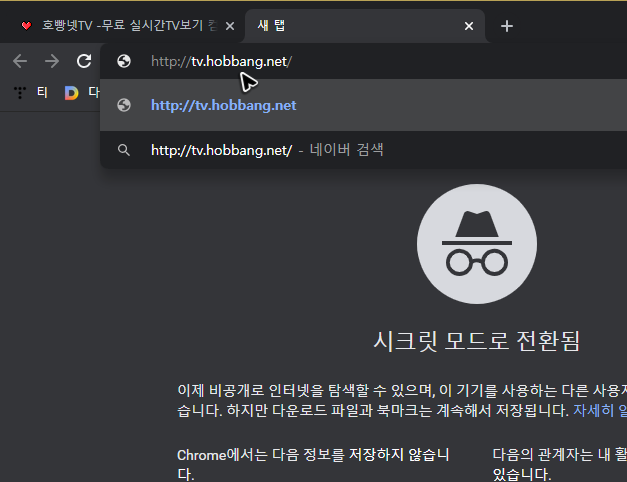This screenshot has width=627, height=482.
Task: Go forward with the forward arrow button
Action: pyautogui.click(x=52, y=61)
